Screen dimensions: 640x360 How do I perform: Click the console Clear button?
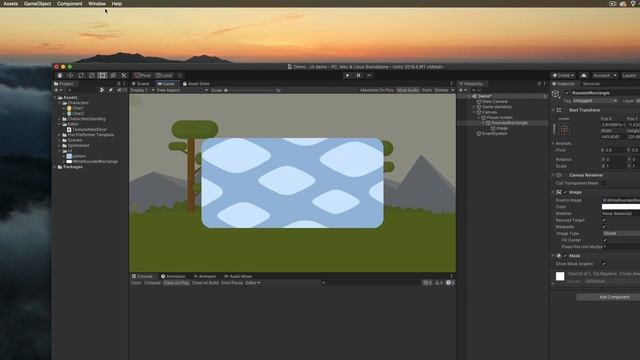point(136,282)
